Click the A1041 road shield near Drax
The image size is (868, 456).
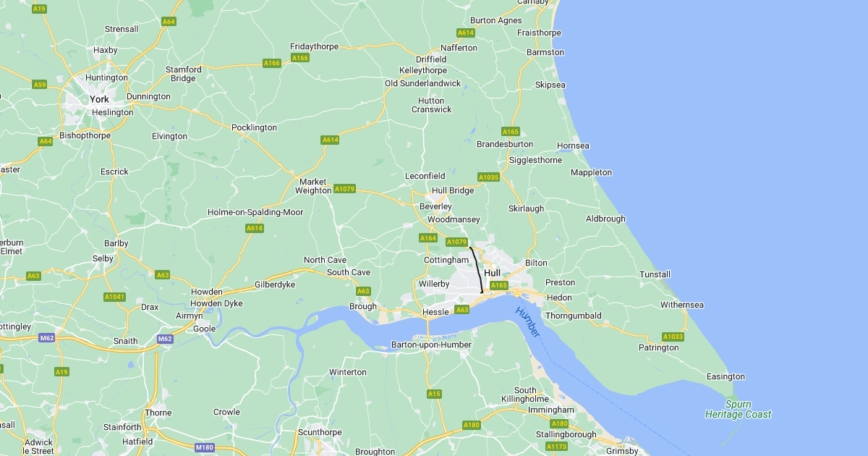(x=114, y=297)
